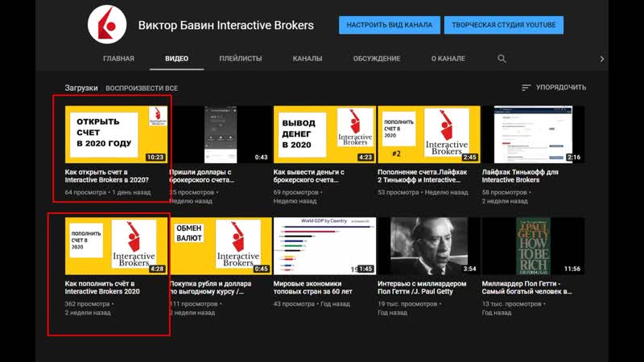Click title Пришли доллары с брокерского счета
Screen dimensions: 644x362
pyautogui.click(x=202, y=176)
